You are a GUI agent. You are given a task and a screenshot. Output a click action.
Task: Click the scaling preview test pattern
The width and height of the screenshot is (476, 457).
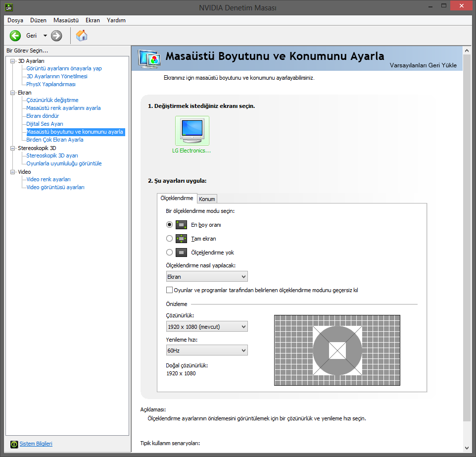(x=337, y=350)
